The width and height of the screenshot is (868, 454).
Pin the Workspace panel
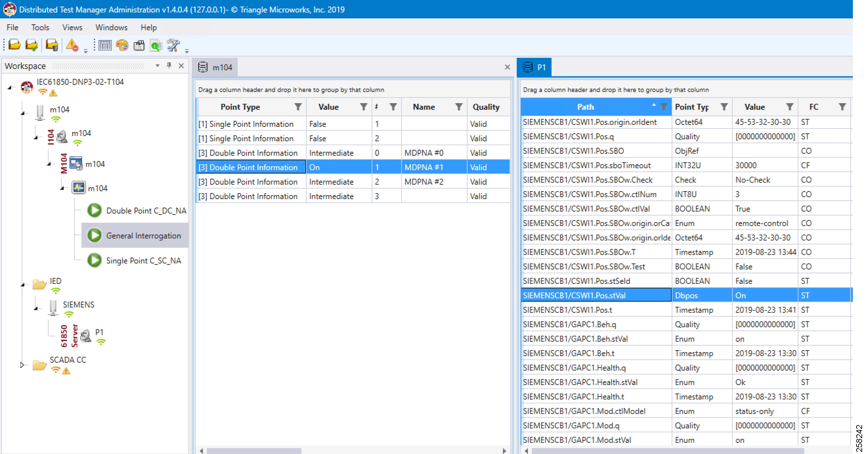pyautogui.click(x=169, y=66)
